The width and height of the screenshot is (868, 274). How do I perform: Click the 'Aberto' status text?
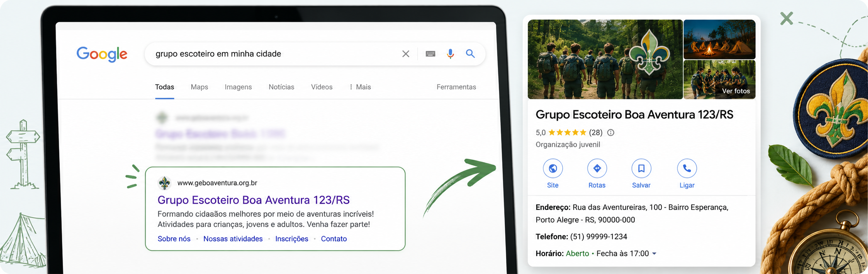577,253
